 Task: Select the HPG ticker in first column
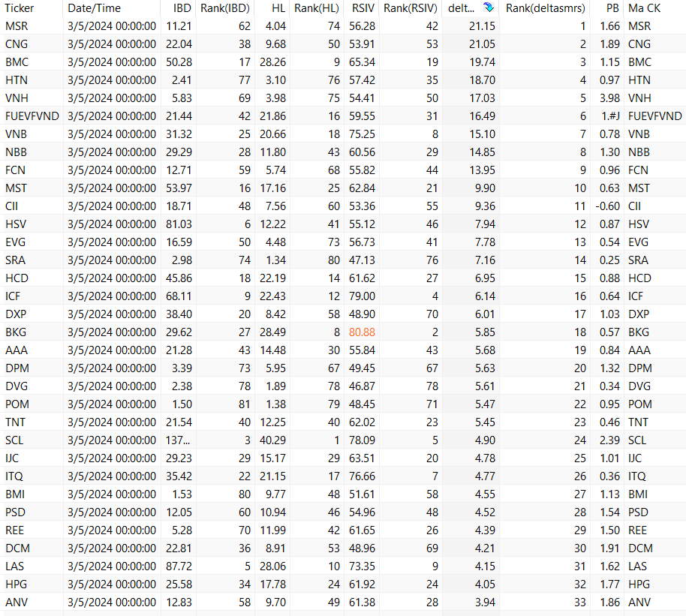coord(17,584)
